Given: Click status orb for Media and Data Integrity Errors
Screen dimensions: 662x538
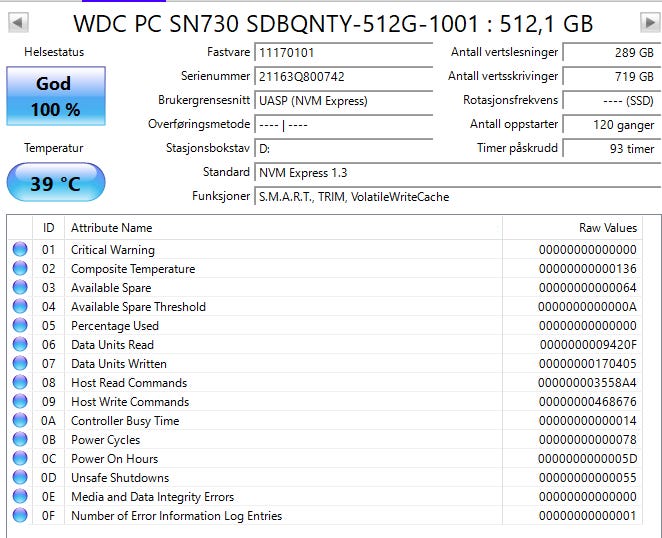Looking at the screenshot, I should (x=20, y=496).
